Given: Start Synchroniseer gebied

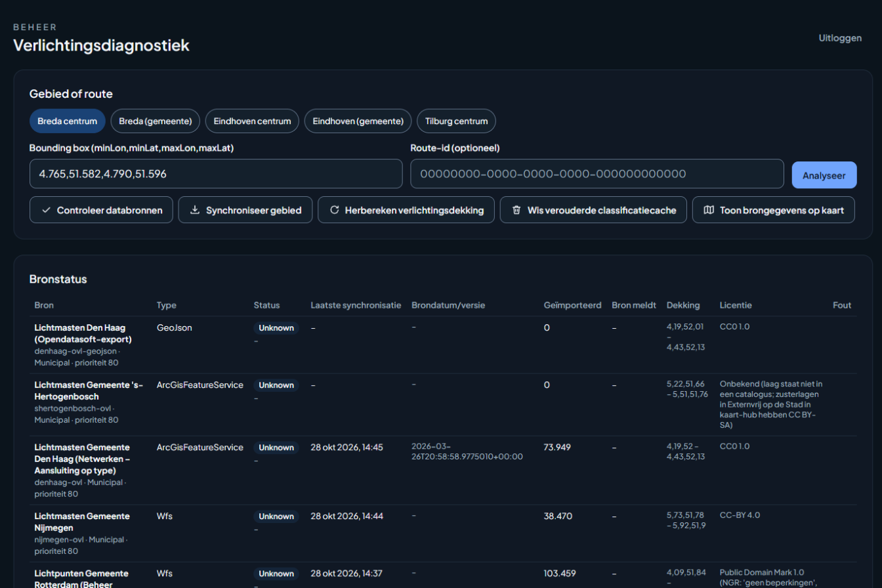Looking at the screenshot, I should tap(245, 210).
